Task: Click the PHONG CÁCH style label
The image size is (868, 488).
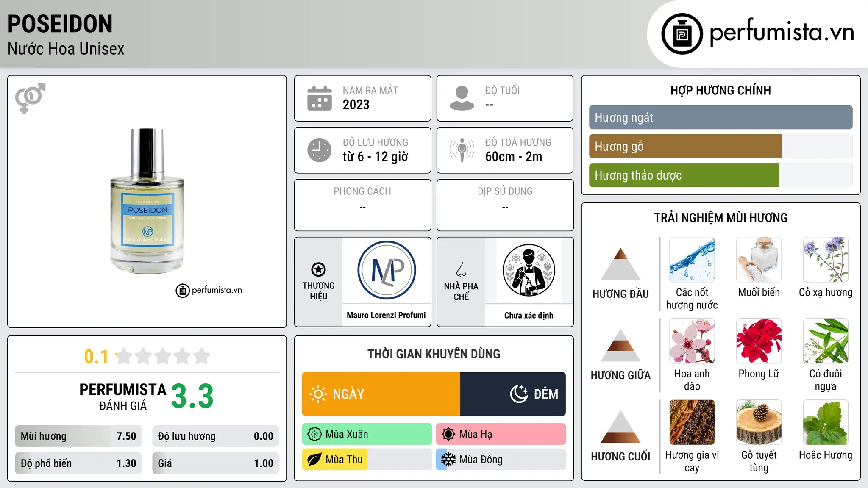Action: tap(362, 191)
